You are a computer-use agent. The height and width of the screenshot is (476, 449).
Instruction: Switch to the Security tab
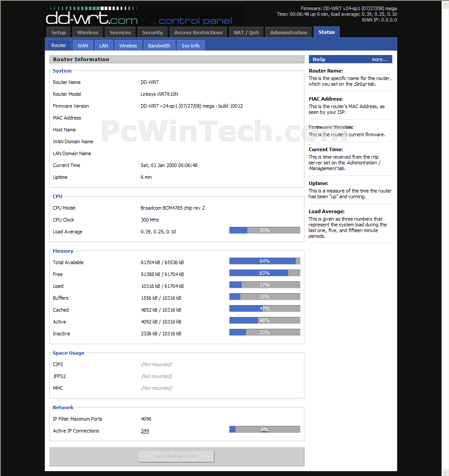[x=152, y=33]
